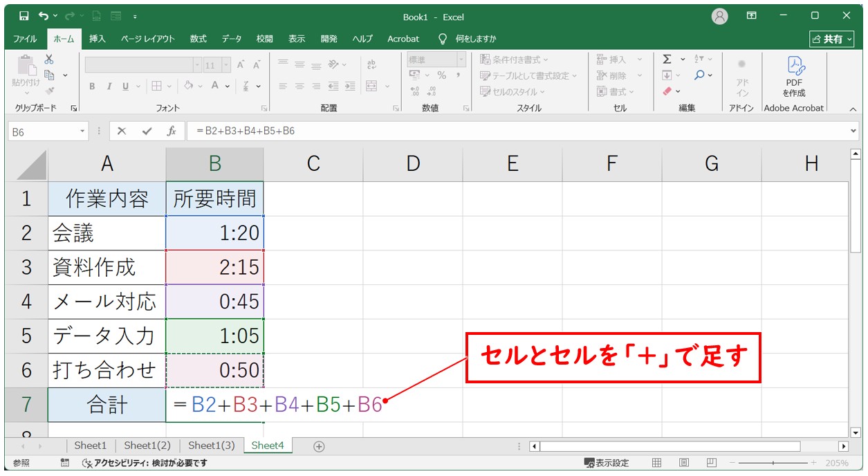Open the Page Layout (ページ レイアウト) tab
This screenshot has width=868, height=476.
click(148, 39)
